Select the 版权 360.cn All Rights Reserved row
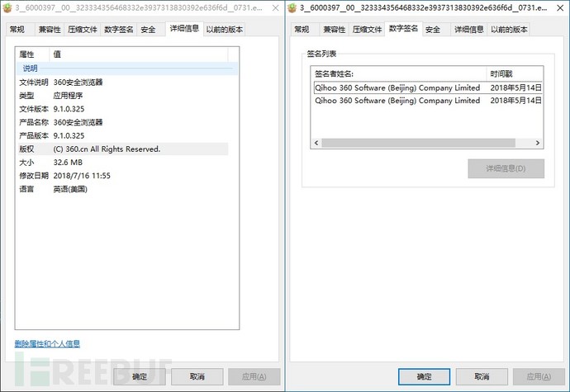The width and height of the screenshot is (570, 392). click(x=122, y=149)
